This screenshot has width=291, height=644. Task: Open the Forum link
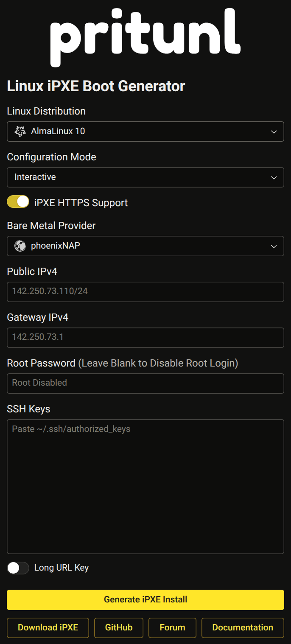[x=172, y=628]
